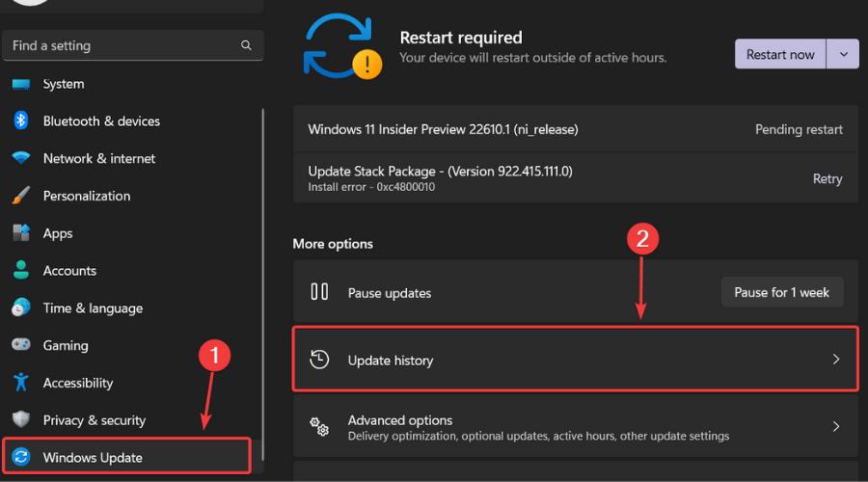Viewport: 868px width, 482px height.
Task: Click Pause for 1 week button
Action: pos(781,292)
